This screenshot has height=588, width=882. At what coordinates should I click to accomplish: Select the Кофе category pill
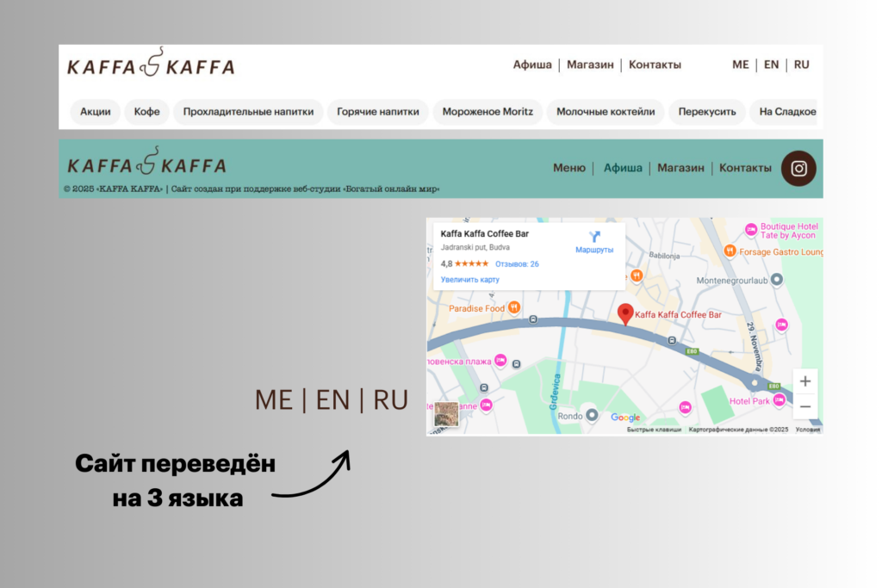click(146, 111)
